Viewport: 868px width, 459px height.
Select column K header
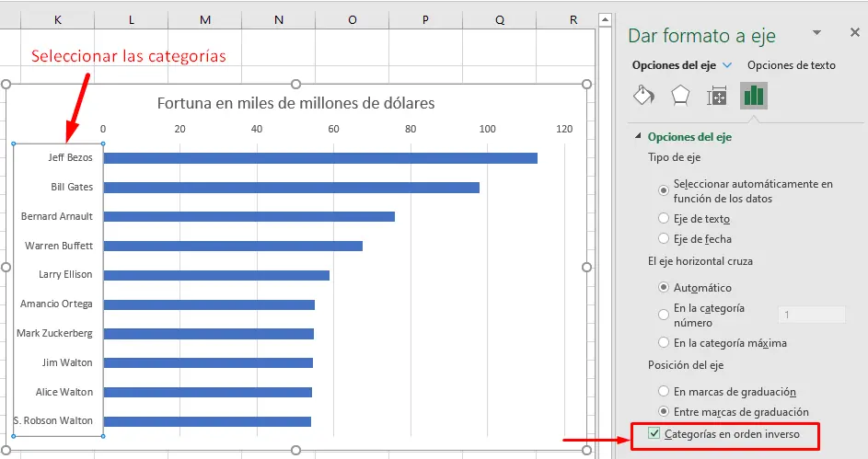pos(58,20)
